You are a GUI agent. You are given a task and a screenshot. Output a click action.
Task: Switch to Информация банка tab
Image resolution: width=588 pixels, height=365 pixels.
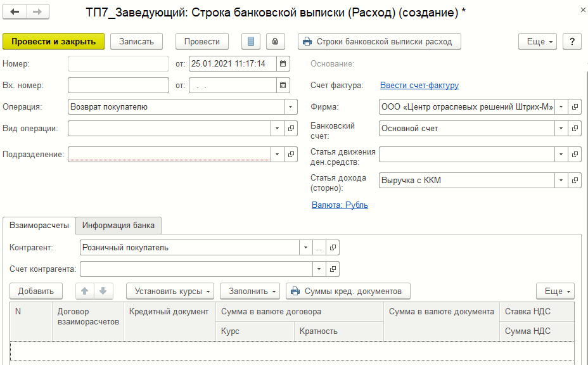(x=118, y=226)
